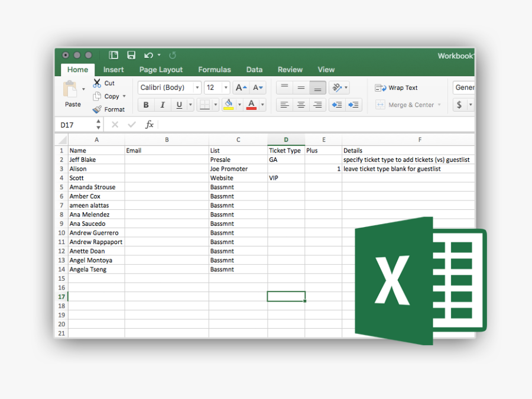Open the Formulas tab
The width and height of the screenshot is (532, 399).
(x=215, y=70)
